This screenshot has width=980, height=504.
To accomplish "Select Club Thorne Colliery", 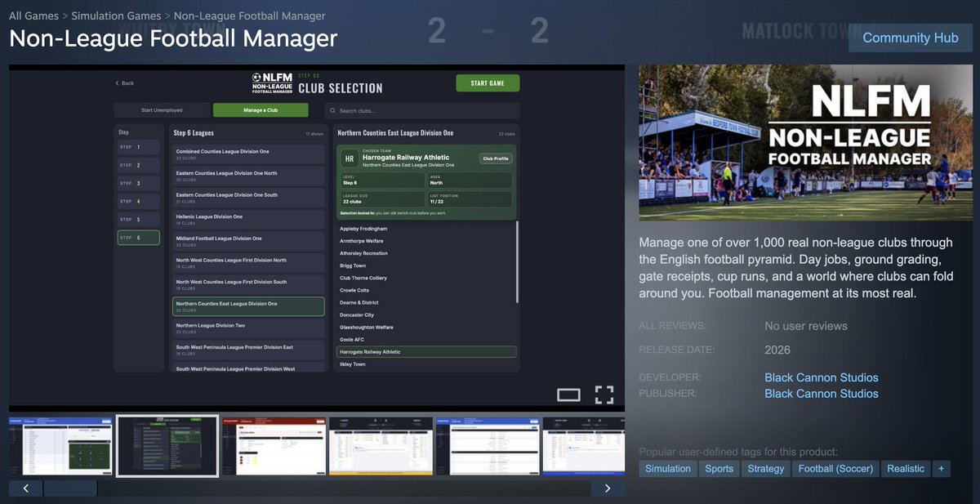I will pyautogui.click(x=425, y=278).
